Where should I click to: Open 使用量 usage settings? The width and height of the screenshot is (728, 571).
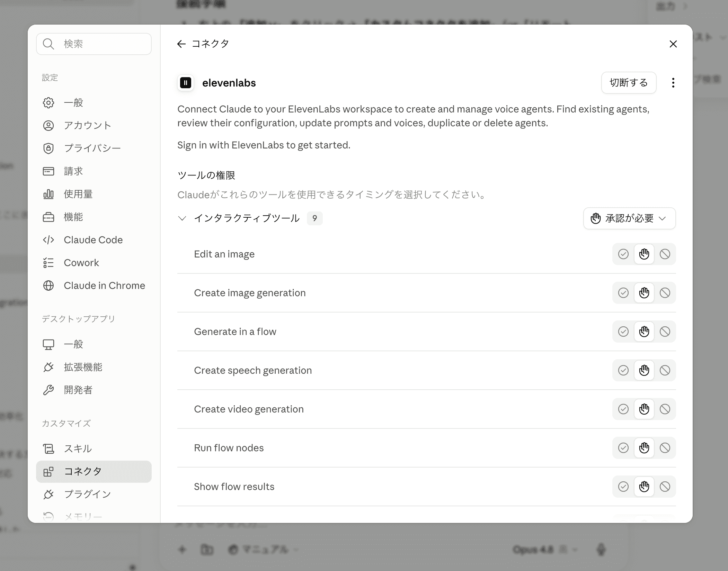coord(94,194)
